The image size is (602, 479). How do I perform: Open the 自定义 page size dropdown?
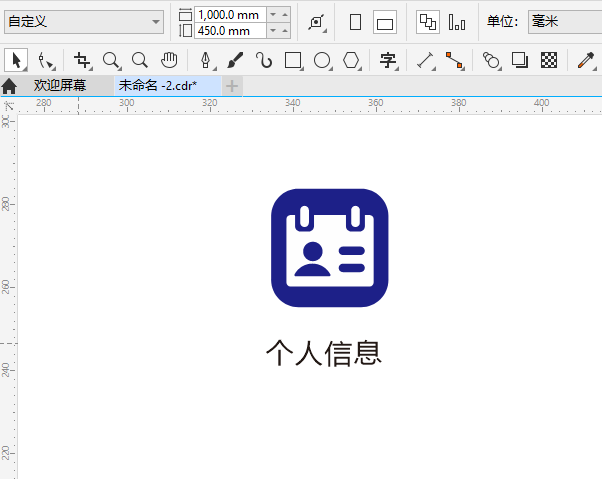84,22
